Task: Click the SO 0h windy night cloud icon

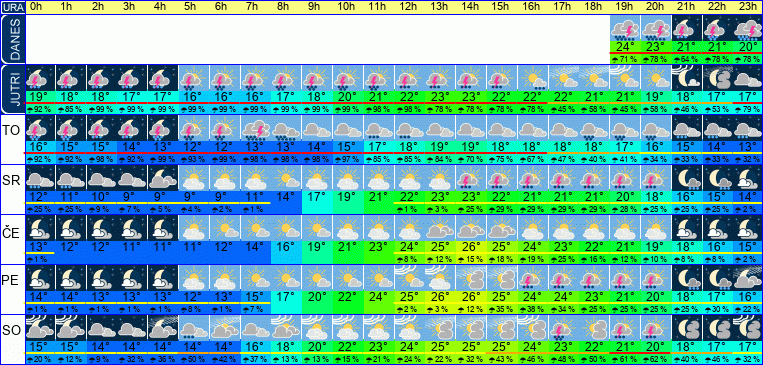Action: coord(40,328)
